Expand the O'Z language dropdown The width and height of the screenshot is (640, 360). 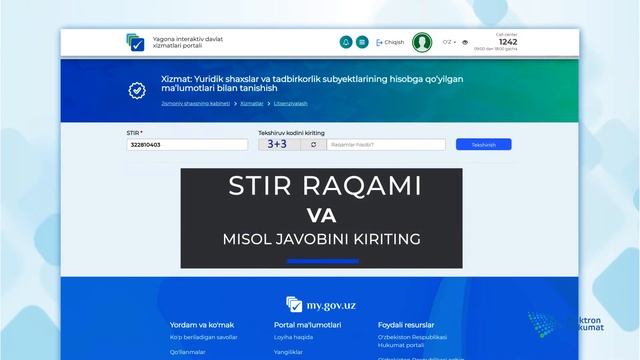pos(449,42)
